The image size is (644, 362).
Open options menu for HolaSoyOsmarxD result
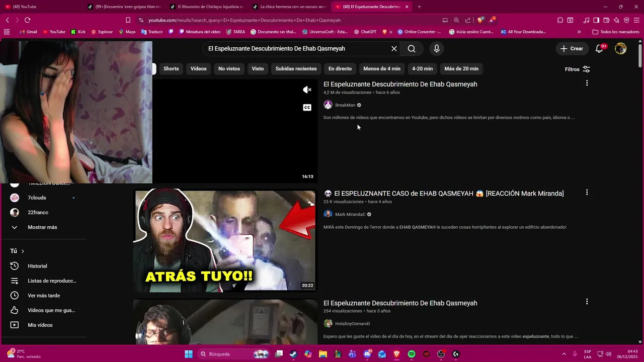[x=587, y=302]
